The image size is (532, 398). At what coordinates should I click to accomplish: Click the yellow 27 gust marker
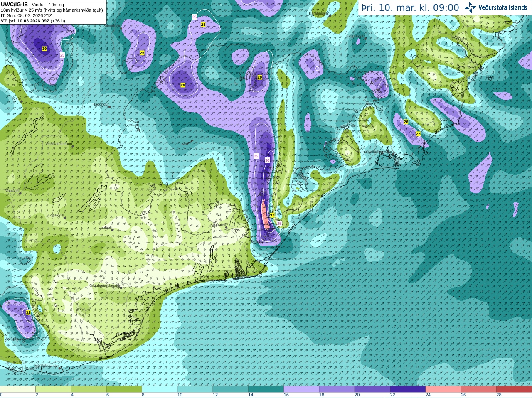coord(418,134)
